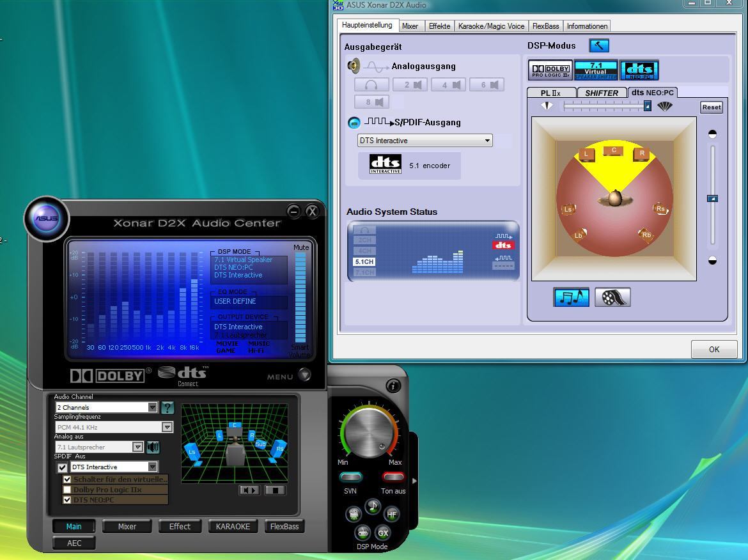Screen dimensions: 748x560
Task: Toggle the dts NEO:PC DSP button
Action: tap(639, 70)
